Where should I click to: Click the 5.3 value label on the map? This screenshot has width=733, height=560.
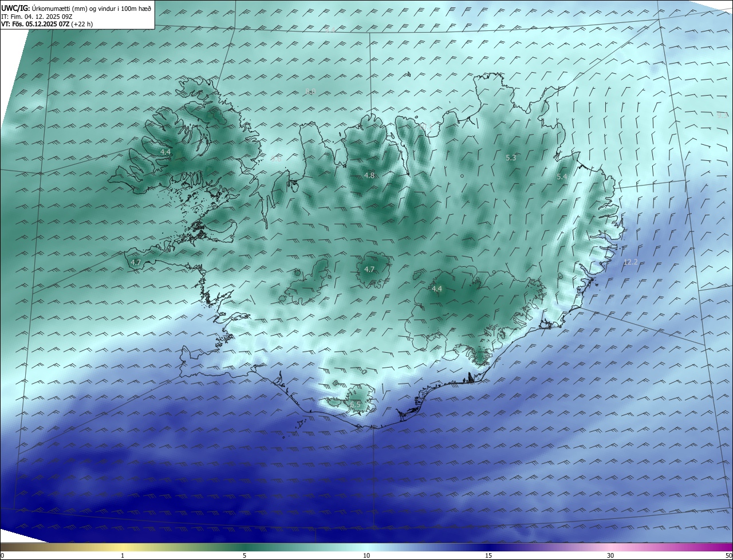[511, 157]
